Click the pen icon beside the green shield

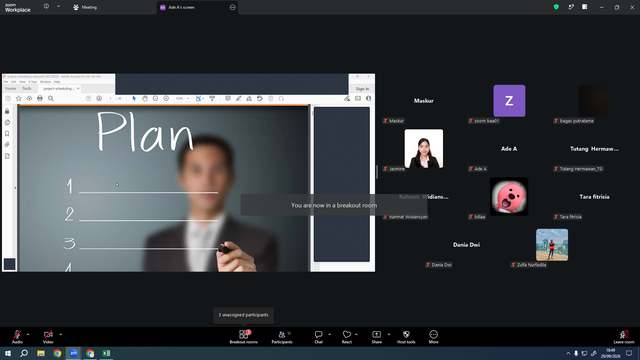coord(571,7)
